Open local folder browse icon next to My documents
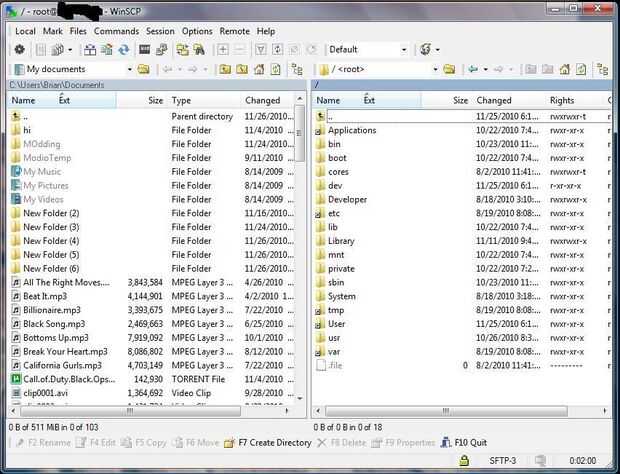The image size is (620, 474). (x=144, y=70)
